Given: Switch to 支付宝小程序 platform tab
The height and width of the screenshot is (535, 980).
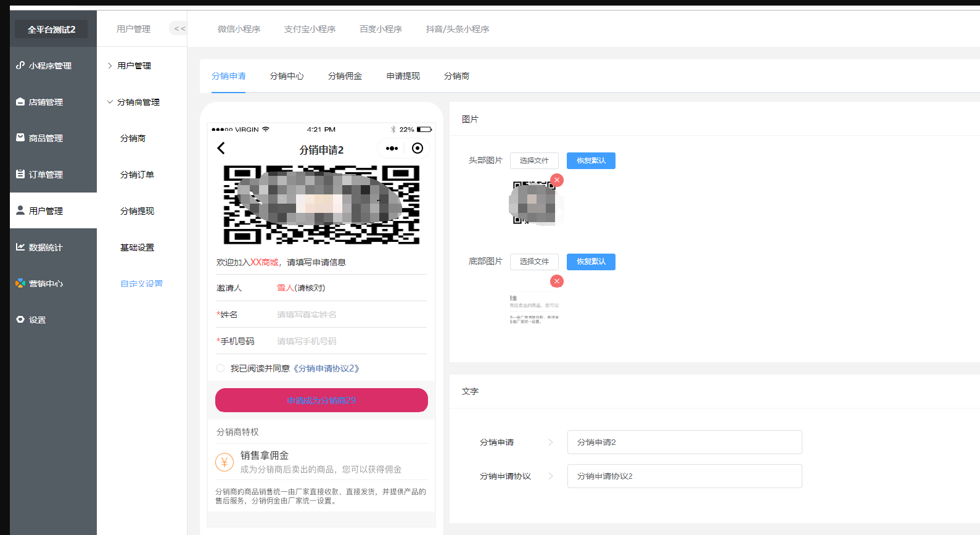Looking at the screenshot, I should click(x=310, y=29).
